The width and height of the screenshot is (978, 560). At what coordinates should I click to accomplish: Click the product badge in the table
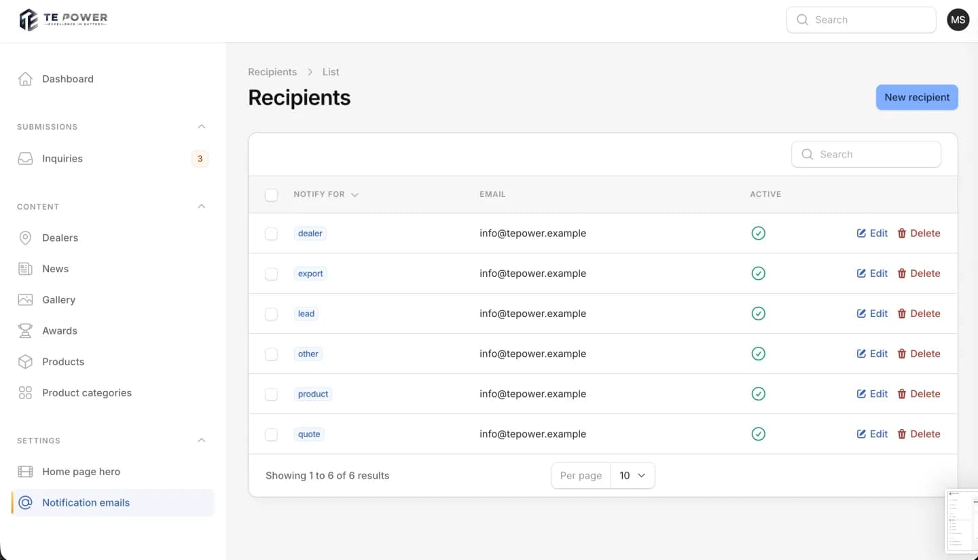pyautogui.click(x=313, y=394)
